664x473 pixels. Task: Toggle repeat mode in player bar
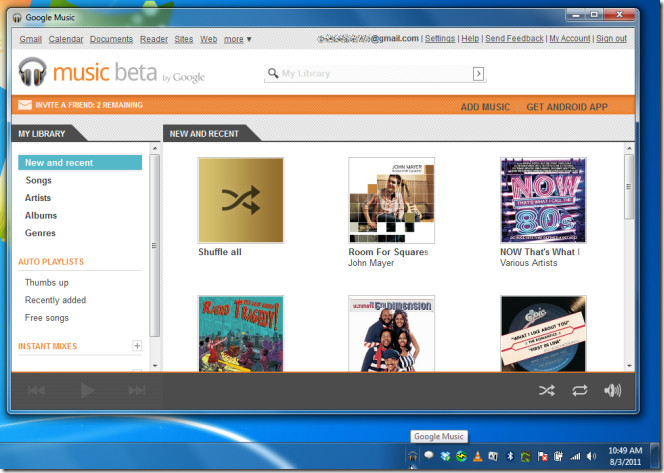(x=580, y=390)
